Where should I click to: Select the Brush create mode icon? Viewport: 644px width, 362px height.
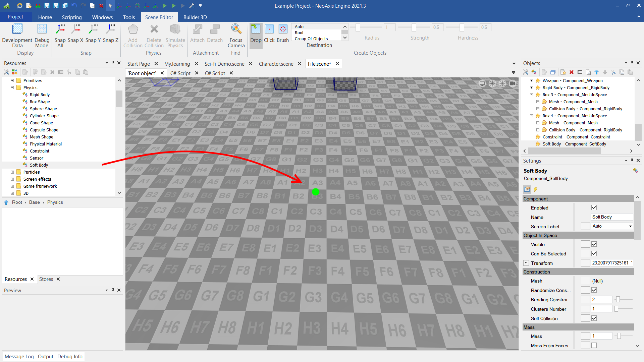tap(283, 29)
